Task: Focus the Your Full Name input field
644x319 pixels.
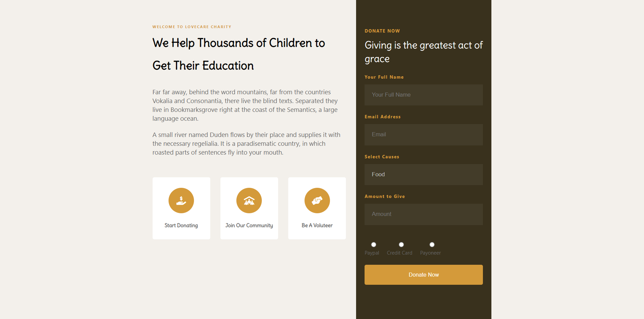Action: tap(424, 95)
